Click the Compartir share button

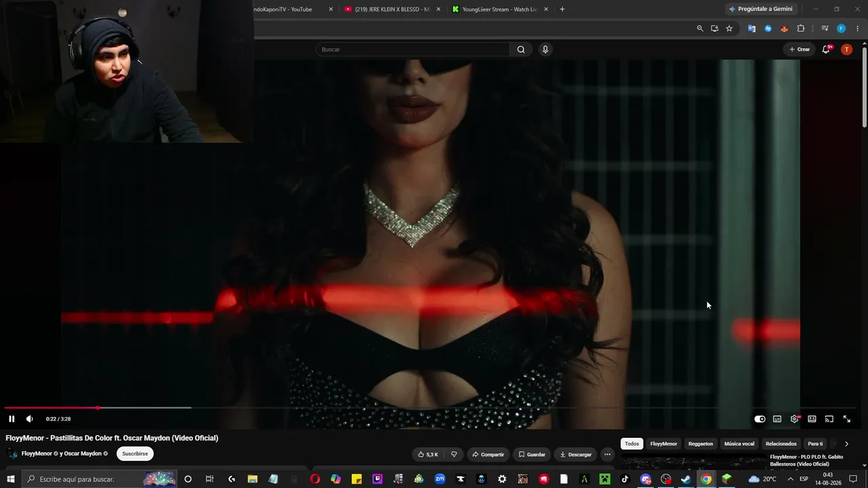coord(488,454)
